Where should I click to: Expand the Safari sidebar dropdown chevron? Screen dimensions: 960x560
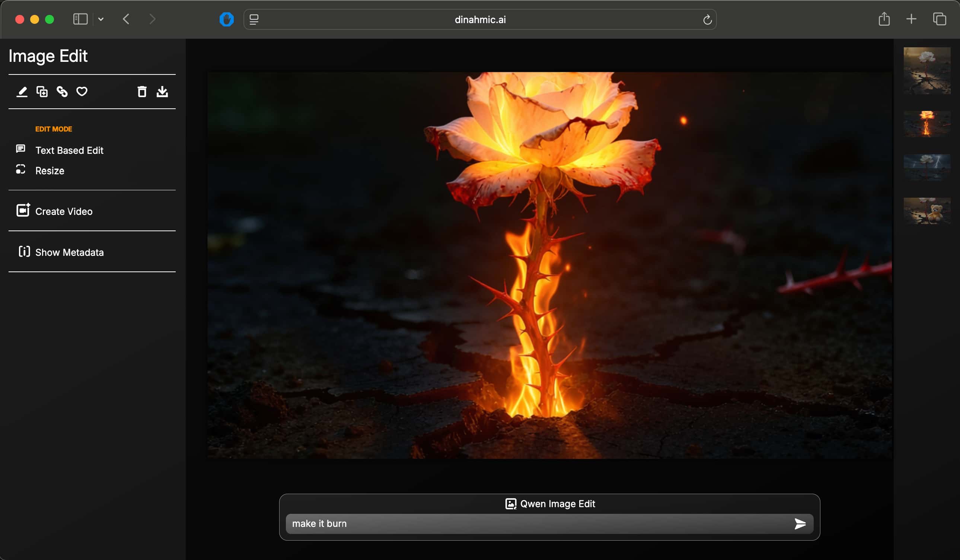(x=101, y=19)
